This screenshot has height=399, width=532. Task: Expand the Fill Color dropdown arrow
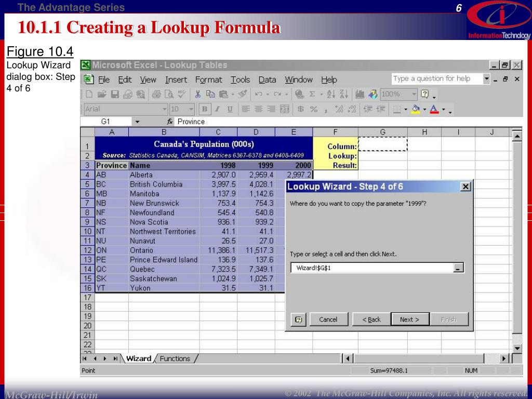[424, 110]
